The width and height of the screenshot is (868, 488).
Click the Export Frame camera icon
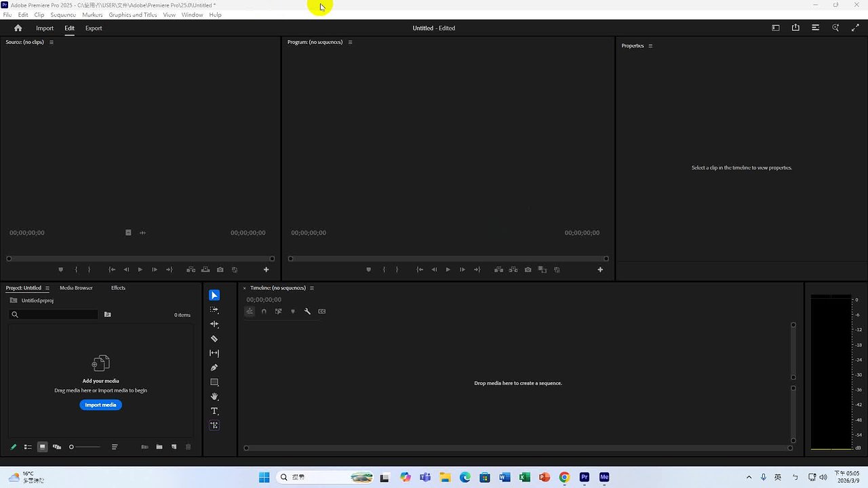(528, 269)
